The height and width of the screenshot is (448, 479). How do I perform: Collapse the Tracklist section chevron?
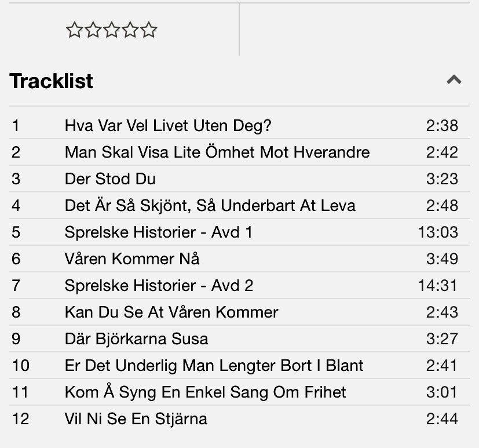click(454, 80)
